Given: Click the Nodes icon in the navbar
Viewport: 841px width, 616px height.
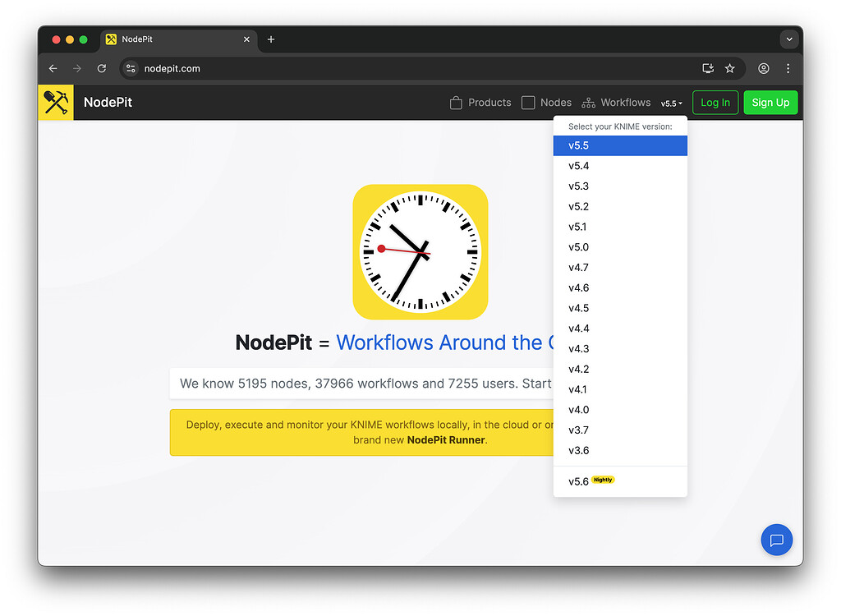Looking at the screenshot, I should tap(526, 102).
